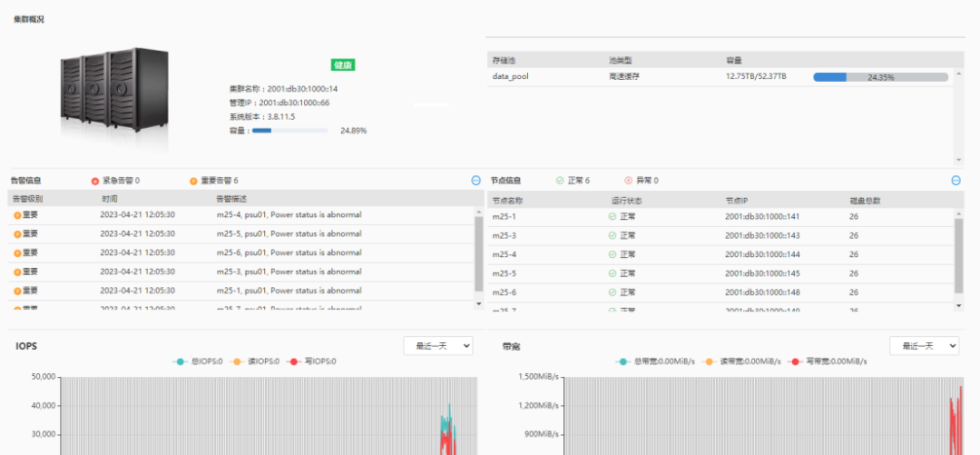Click the red 异常 node status icon
The width and height of the screenshot is (980, 455).
629,181
